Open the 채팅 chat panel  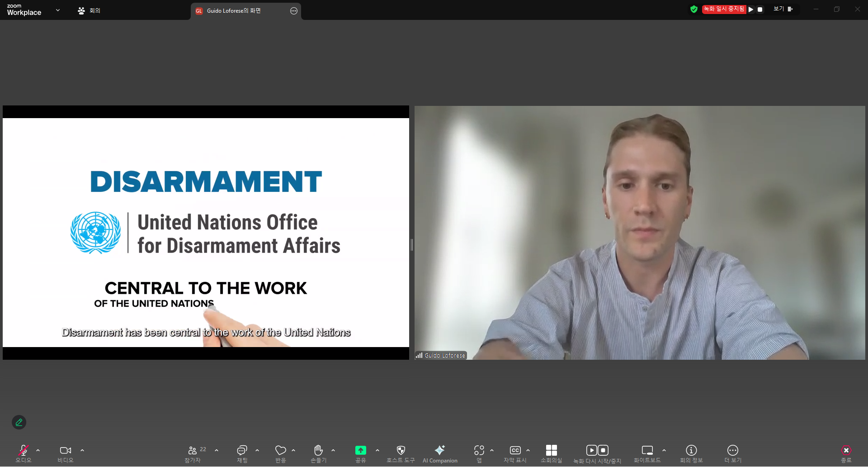tap(242, 453)
